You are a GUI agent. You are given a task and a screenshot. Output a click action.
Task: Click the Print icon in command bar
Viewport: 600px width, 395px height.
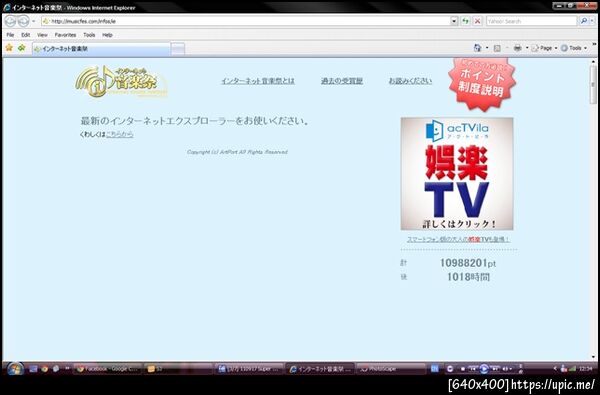tap(518, 48)
